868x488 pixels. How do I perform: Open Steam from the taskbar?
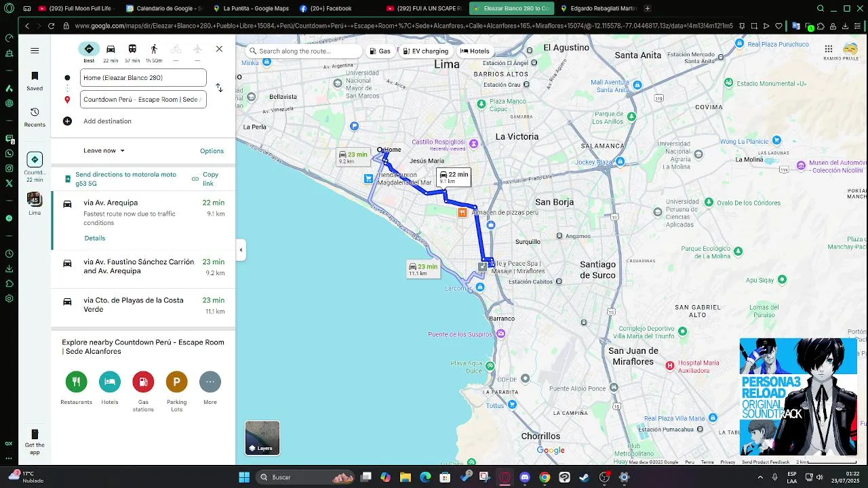click(x=584, y=477)
